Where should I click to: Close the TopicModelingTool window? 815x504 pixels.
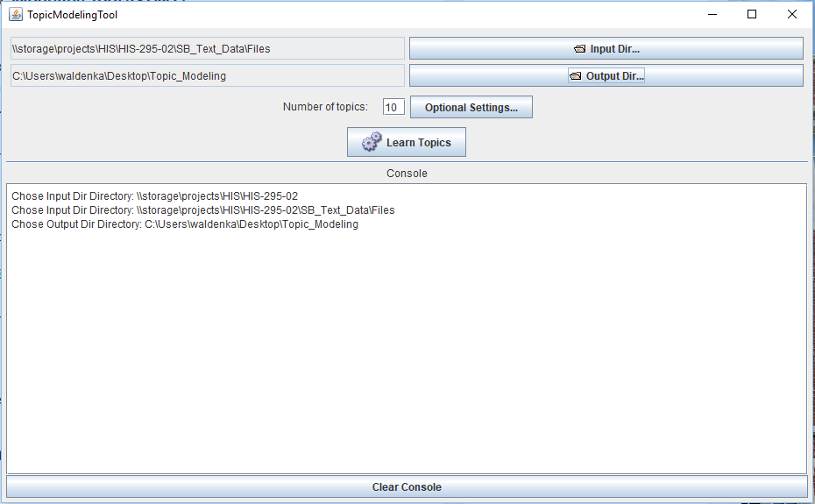point(791,15)
